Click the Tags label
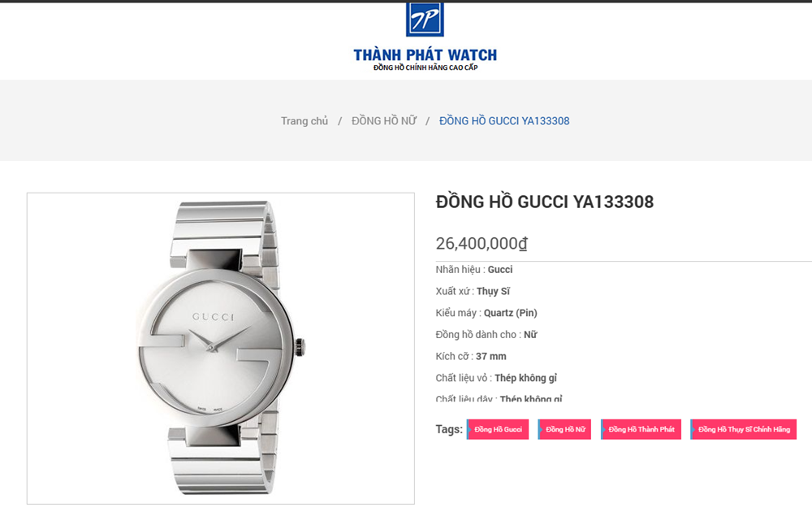 (x=449, y=429)
